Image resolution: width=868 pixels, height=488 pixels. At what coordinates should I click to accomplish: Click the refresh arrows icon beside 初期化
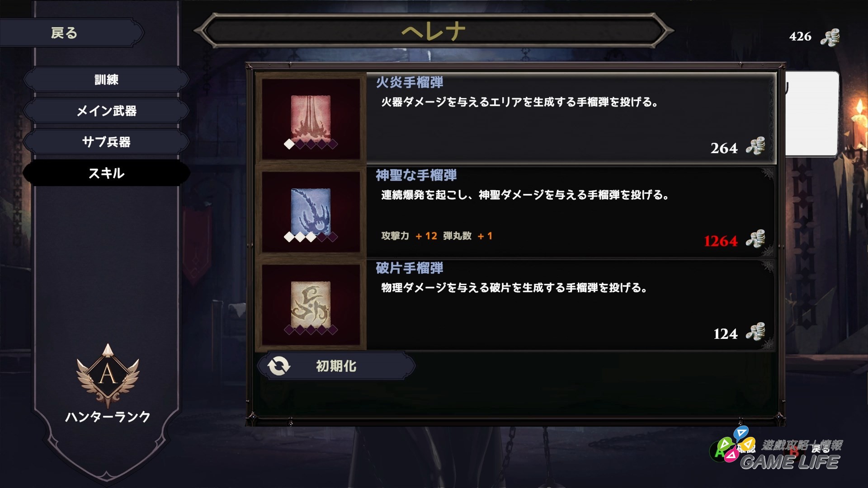(278, 366)
